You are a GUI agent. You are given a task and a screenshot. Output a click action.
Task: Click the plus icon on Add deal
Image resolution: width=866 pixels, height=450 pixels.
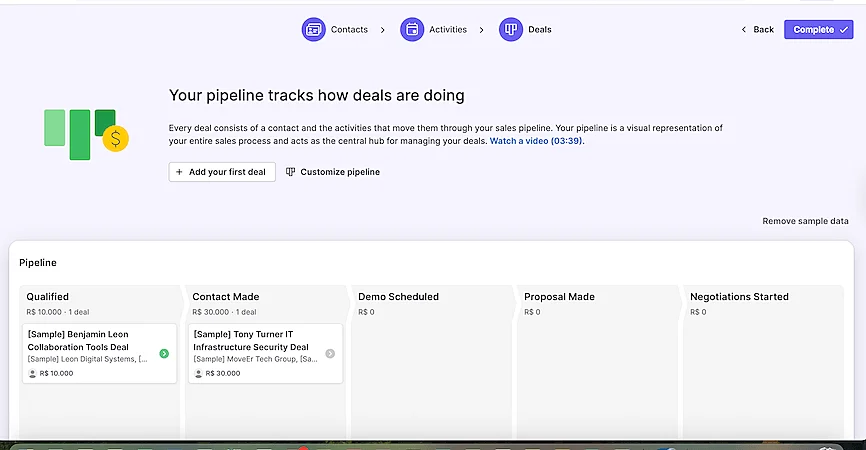tap(179, 172)
